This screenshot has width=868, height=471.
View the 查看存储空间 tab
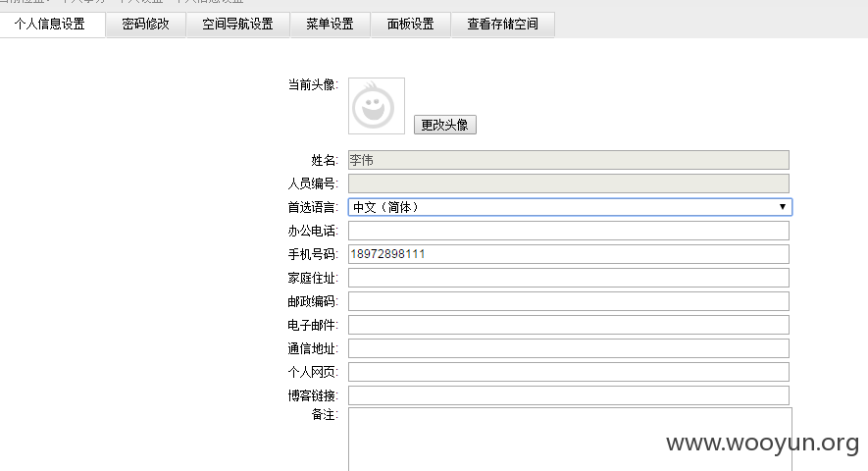click(x=502, y=25)
